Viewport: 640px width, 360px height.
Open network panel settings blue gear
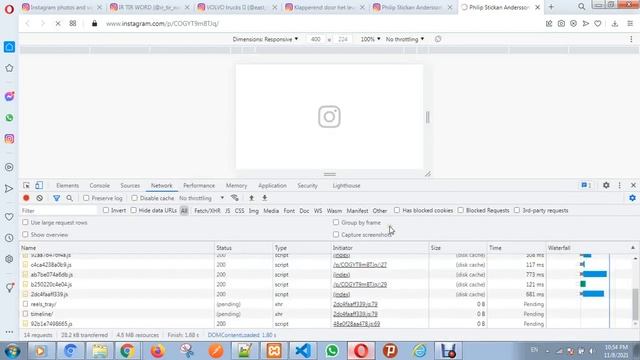632,198
